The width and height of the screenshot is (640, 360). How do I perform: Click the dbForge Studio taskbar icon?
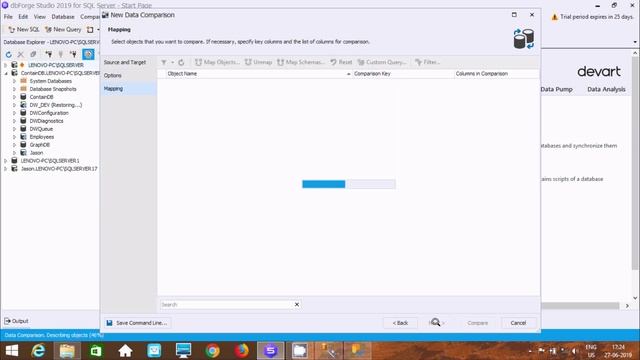270,351
